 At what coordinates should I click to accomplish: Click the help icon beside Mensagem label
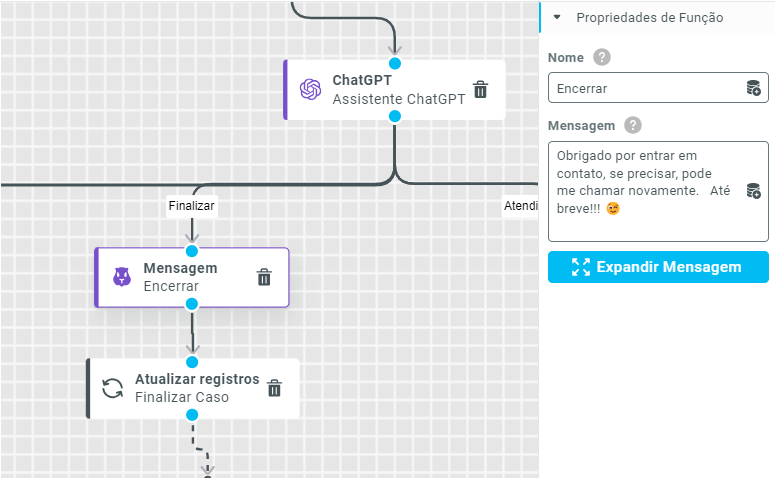(632, 125)
